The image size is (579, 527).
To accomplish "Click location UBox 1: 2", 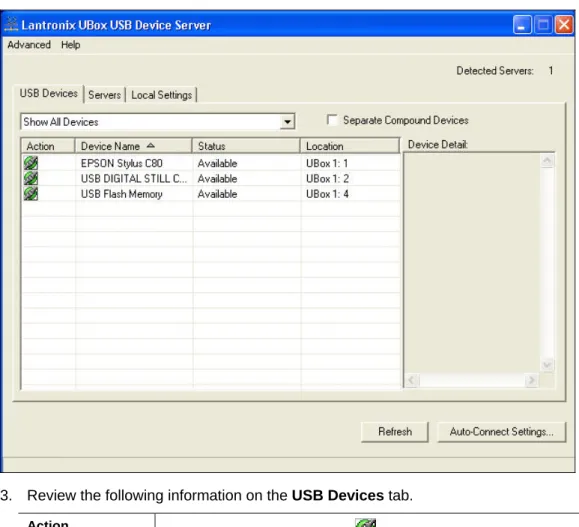I will pos(327,179).
